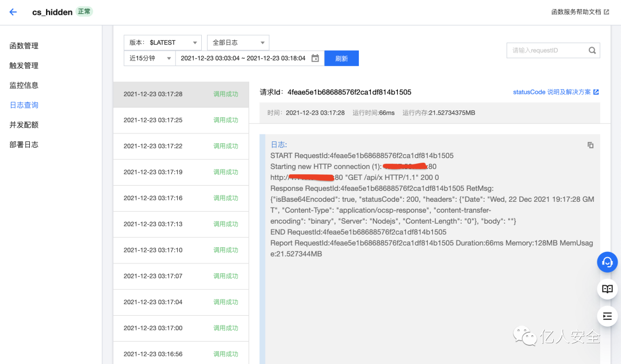Click the requestID search magnifier icon
Image resolution: width=621 pixels, height=364 pixels.
click(x=592, y=50)
